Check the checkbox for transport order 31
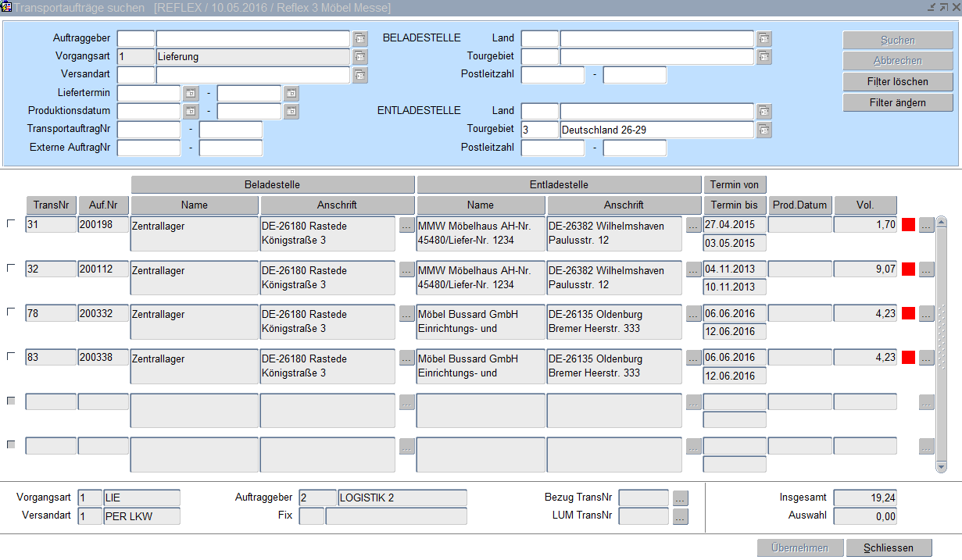The width and height of the screenshot is (962, 560). [x=11, y=224]
